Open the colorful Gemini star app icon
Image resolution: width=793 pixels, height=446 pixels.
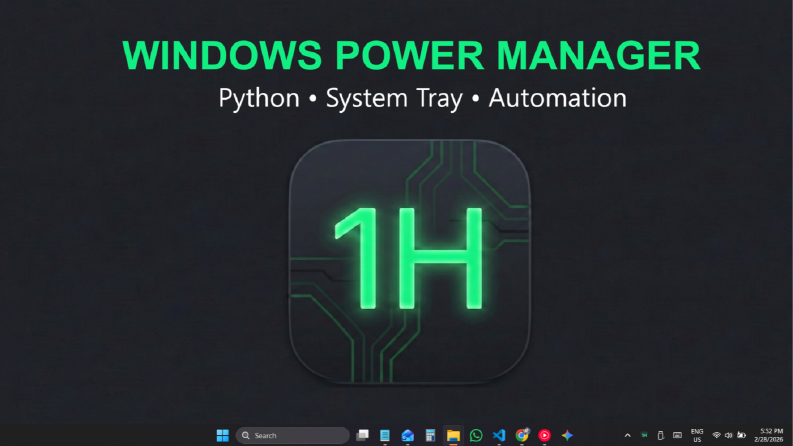(x=567, y=435)
